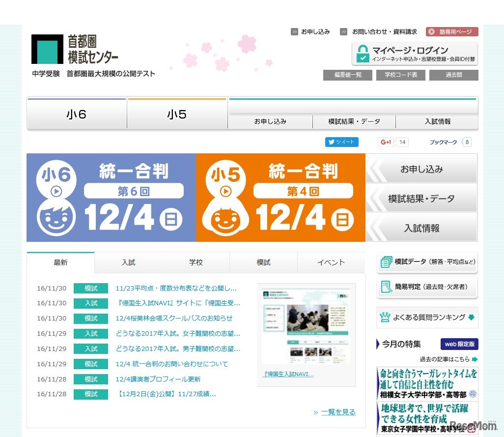Click the G+1 share button
This screenshot has height=437, width=504.
[x=386, y=142]
